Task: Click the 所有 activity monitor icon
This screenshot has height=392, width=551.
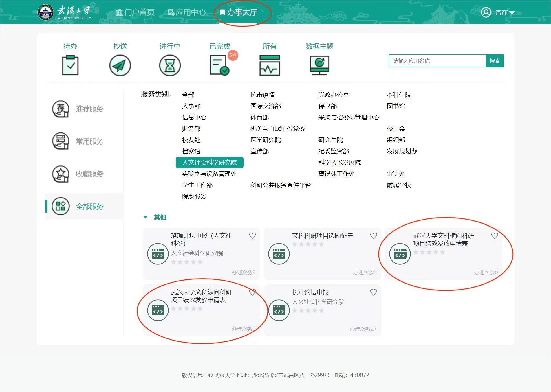Action: 270,65
